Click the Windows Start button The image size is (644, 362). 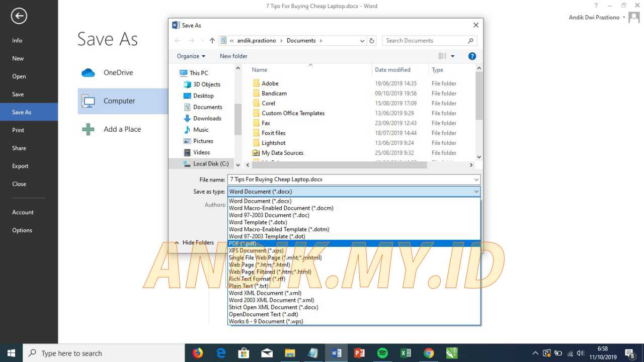pyautogui.click(x=11, y=353)
